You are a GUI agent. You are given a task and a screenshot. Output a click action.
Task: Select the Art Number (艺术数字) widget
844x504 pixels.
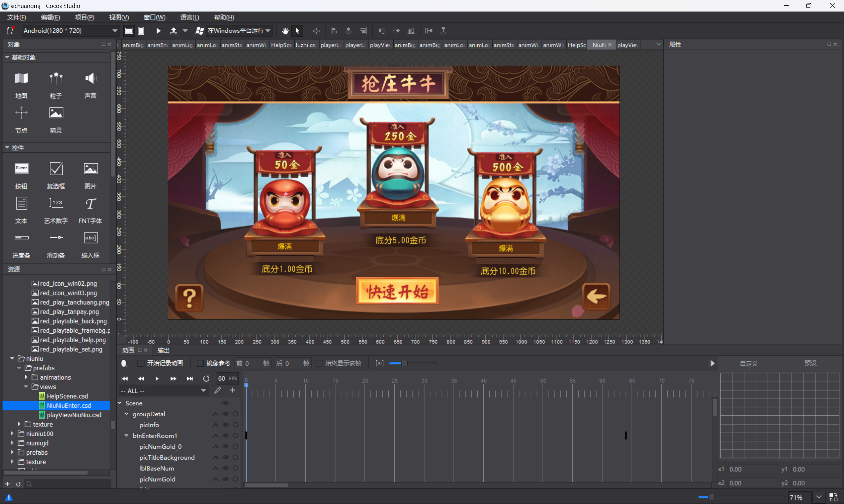pyautogui.click(x=56, y=210)
